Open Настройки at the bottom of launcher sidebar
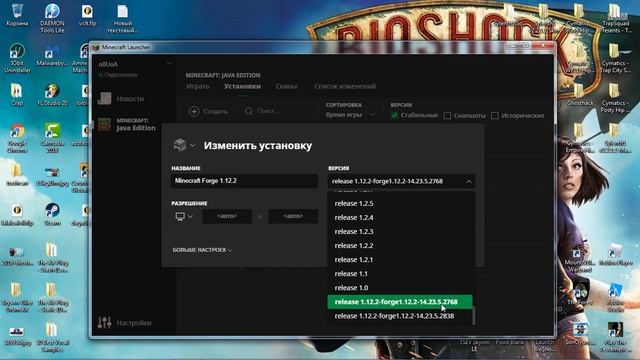The image size is (640, 360). (124, 323)
